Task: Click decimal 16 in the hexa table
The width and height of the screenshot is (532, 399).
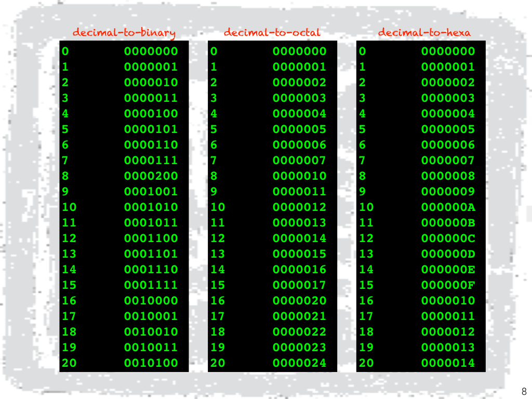Action: point(366,301)
